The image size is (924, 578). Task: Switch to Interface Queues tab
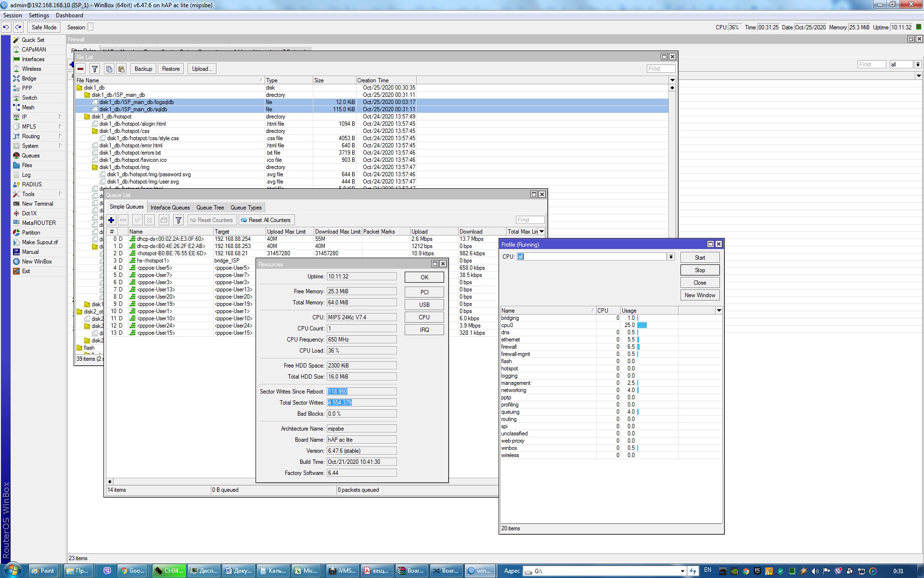[x=170, y=208]
